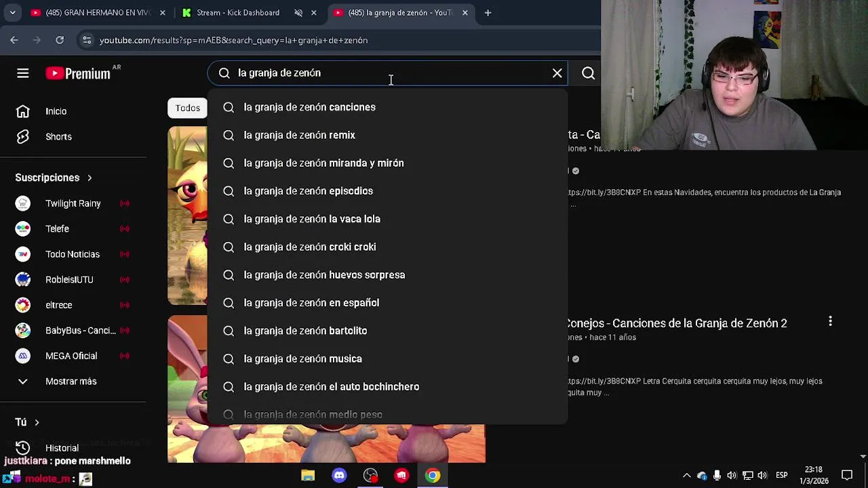The image size is (868, 488).
Task: Run the search with the magnifier button
Action: coord(588,73)
